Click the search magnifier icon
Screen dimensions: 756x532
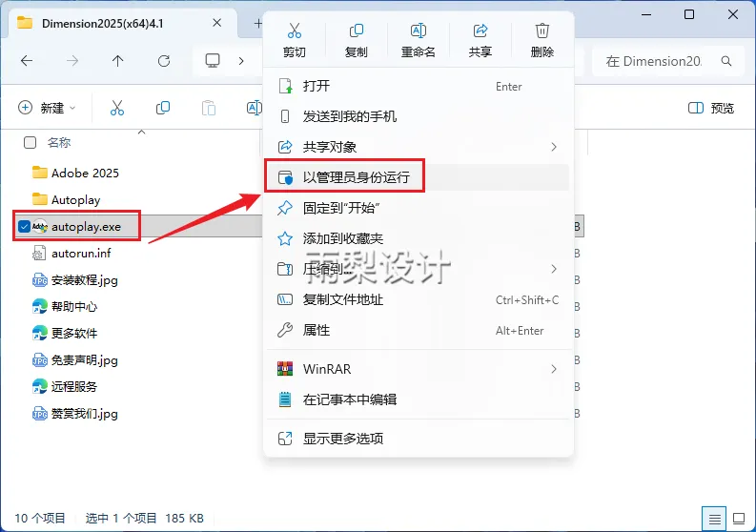(x=726, y=61)
